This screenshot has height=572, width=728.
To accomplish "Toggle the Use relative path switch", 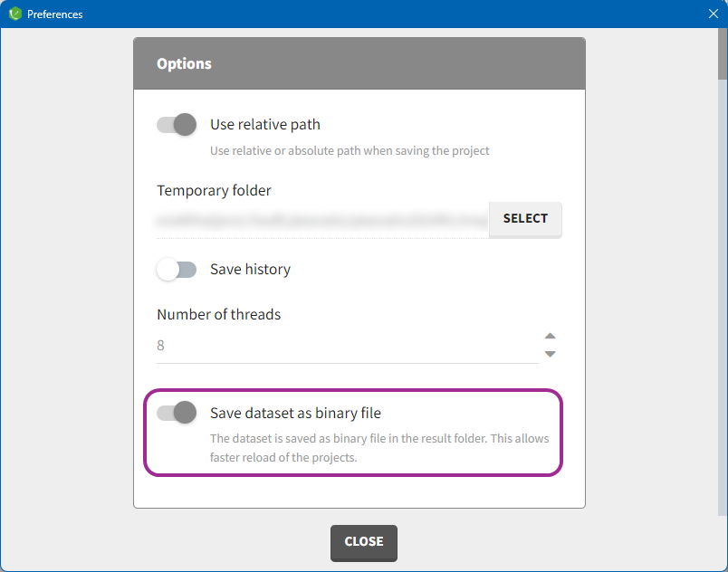I will (x=177, y=125).
